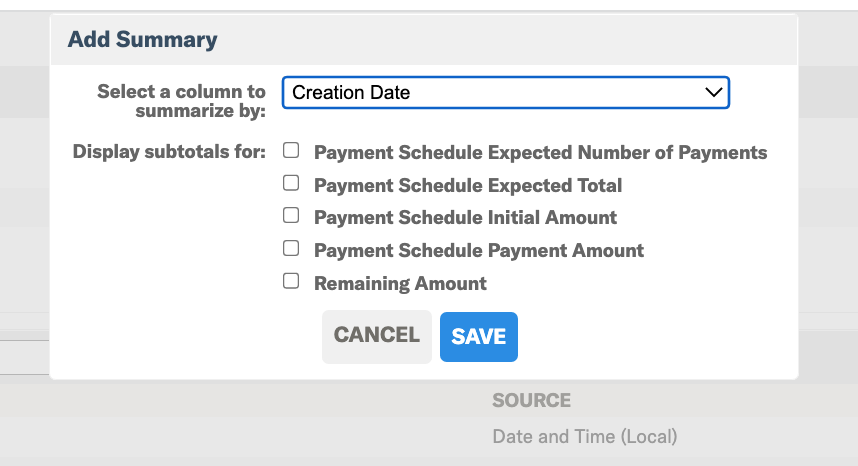Save the summary settings
This screenshot has width=858, height=466.
click(x=479, y=337)
